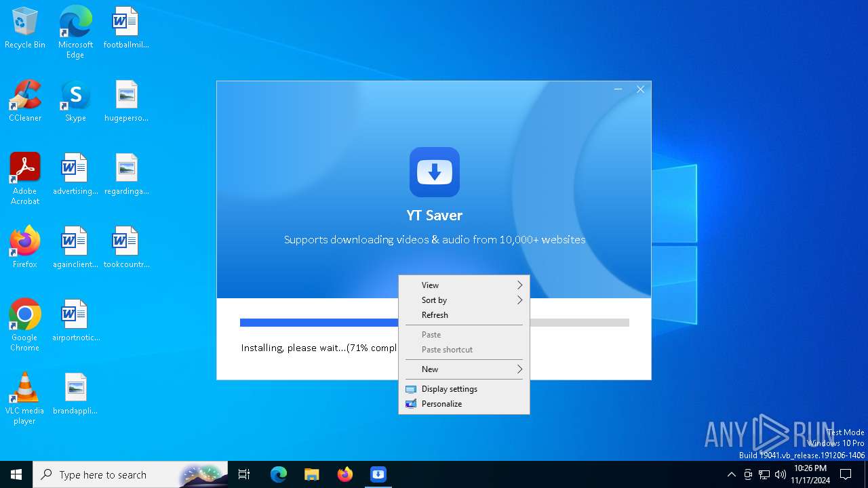Image resolution: width=868 pixels, height=488 pixels.
Task: Show hidden system tray icons
Action: click(x=731, y=474)
